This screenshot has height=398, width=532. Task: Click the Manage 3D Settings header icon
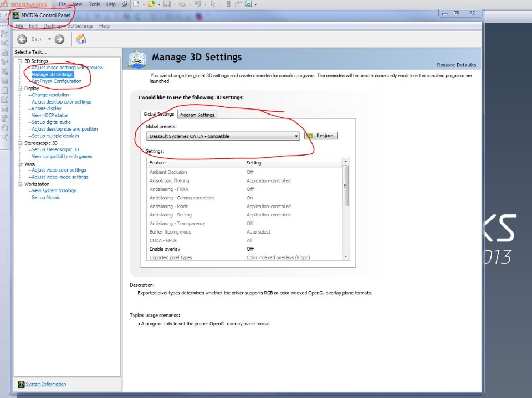click(x=137, y=59)
